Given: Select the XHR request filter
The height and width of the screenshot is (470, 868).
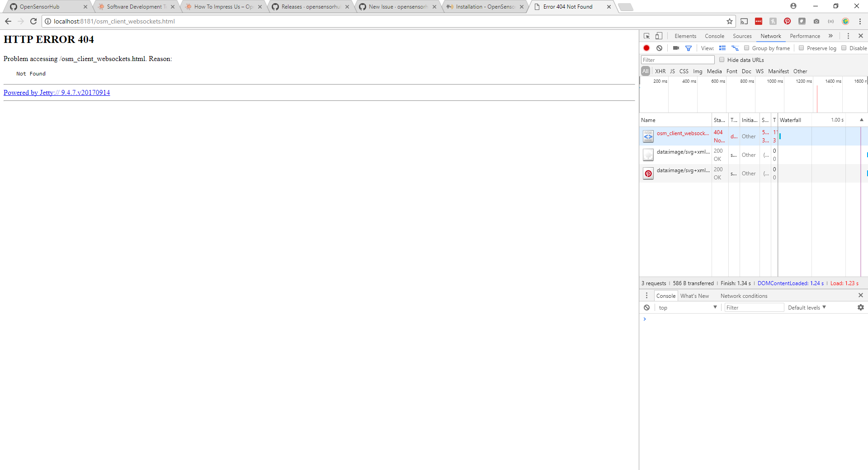Looking at the screenshot, I should 660,71.
